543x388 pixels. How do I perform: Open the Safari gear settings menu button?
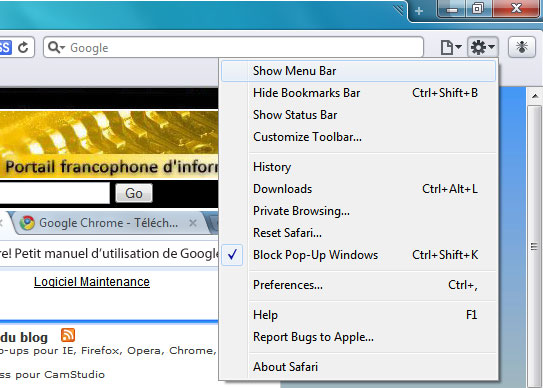click(x=483, y=47)
